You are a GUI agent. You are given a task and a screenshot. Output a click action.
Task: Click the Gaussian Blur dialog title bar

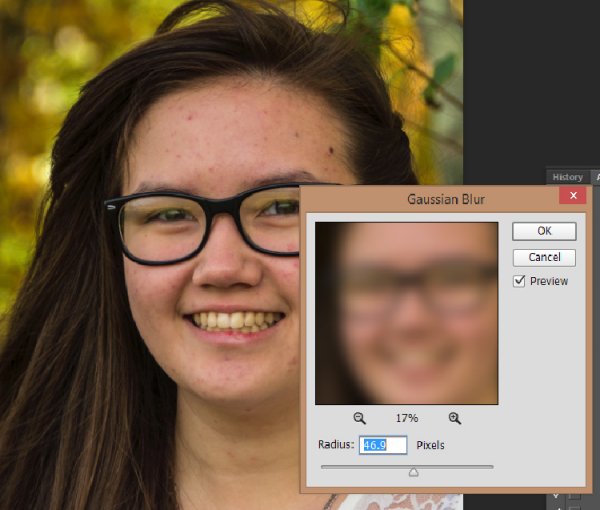tap(430, 198)
